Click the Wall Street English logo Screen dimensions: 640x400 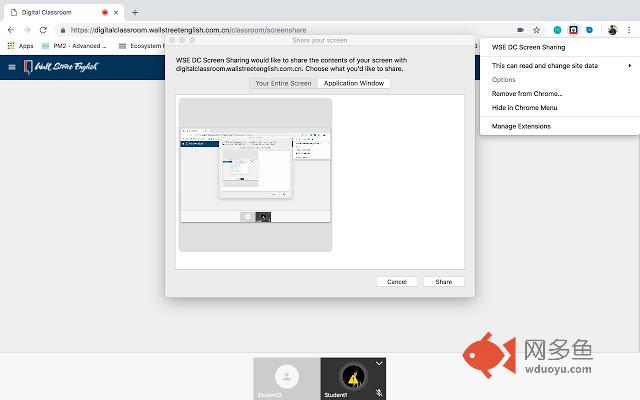(x=61, y=67)
